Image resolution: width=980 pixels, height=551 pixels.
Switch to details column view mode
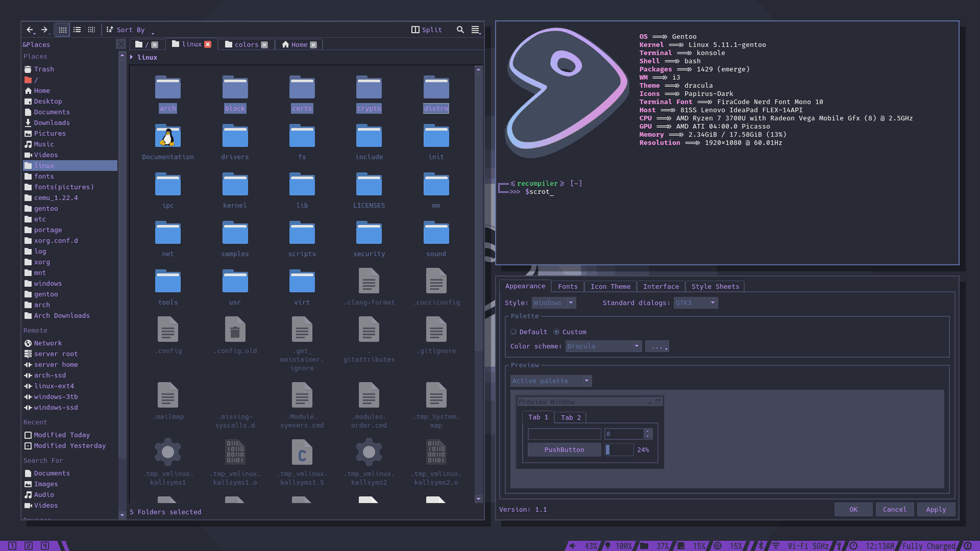(x=92, y=30)
